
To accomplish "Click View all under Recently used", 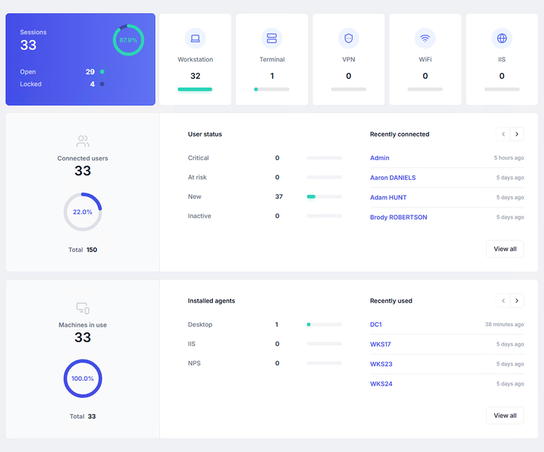I will 505,415.
